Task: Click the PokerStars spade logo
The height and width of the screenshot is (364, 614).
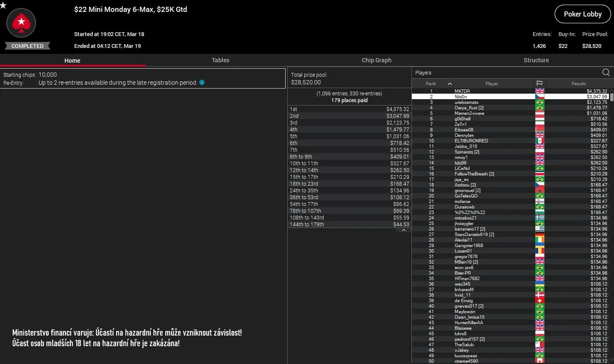Action: pos(21,23)
